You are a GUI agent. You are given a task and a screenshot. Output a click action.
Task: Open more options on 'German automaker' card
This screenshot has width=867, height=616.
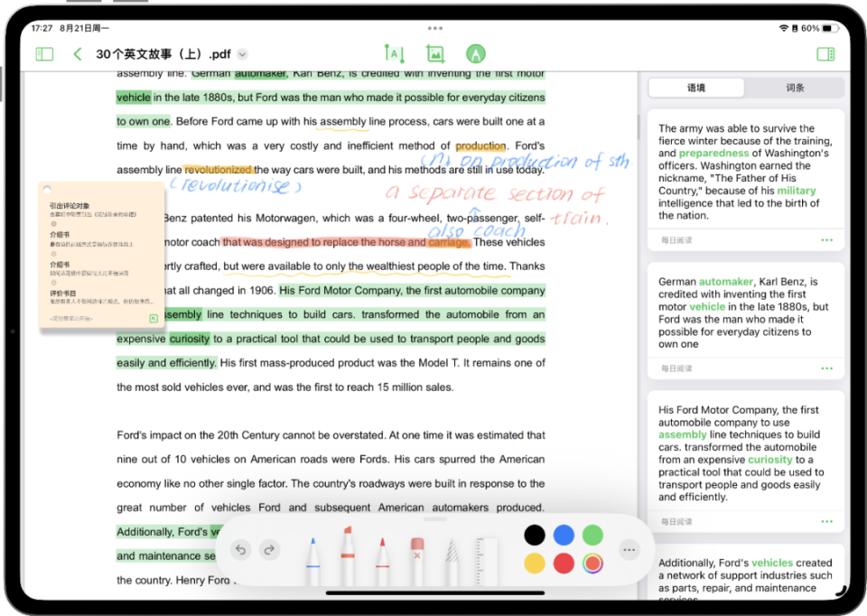click(826, 369)
